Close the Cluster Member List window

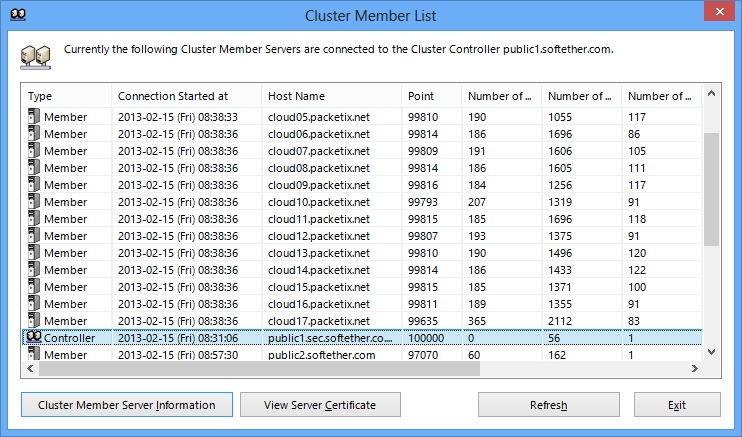click(x=719, y=11)
